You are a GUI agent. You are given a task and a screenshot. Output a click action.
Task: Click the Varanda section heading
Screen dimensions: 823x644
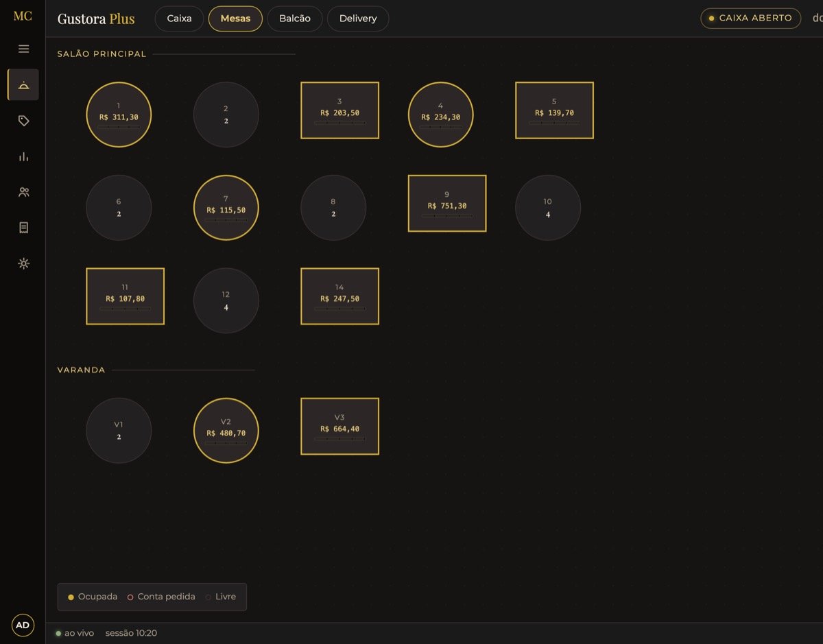click(x=81, y=370)
